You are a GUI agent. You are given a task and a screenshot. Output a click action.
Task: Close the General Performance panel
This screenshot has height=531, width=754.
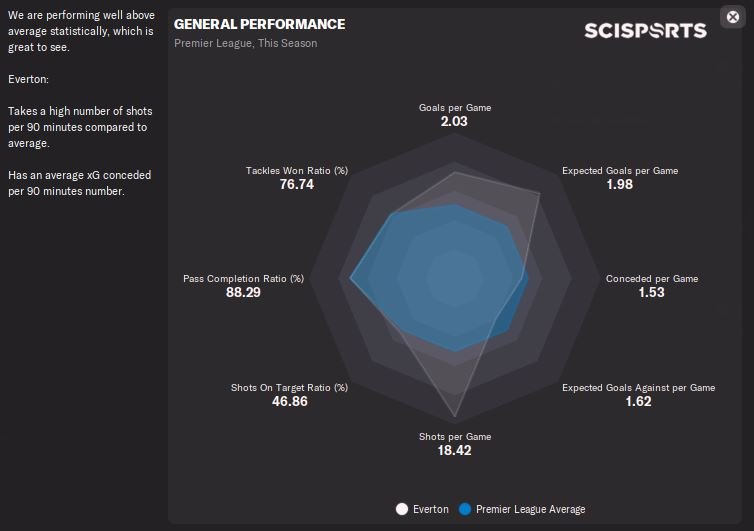click(x=731, y=17)
